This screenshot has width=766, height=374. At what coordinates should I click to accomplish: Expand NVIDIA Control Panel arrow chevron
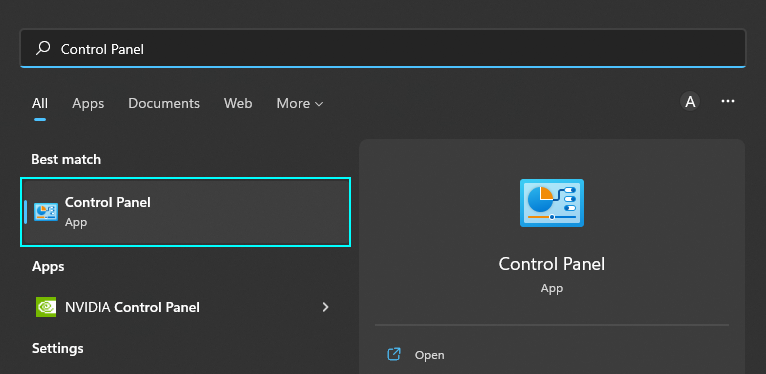325,307
